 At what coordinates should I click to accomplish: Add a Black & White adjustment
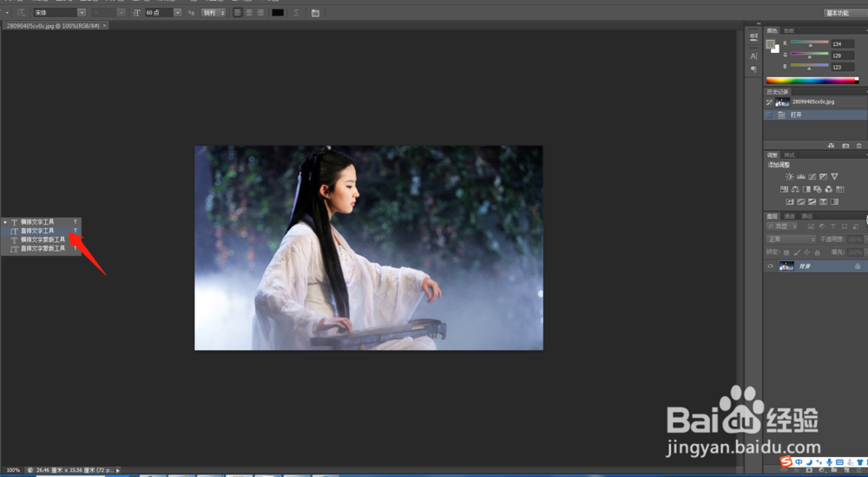[806, 189]
